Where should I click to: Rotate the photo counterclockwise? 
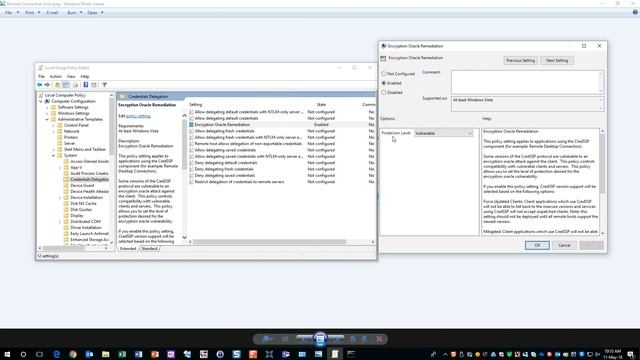pyautogui.click(x=353, y=339)
